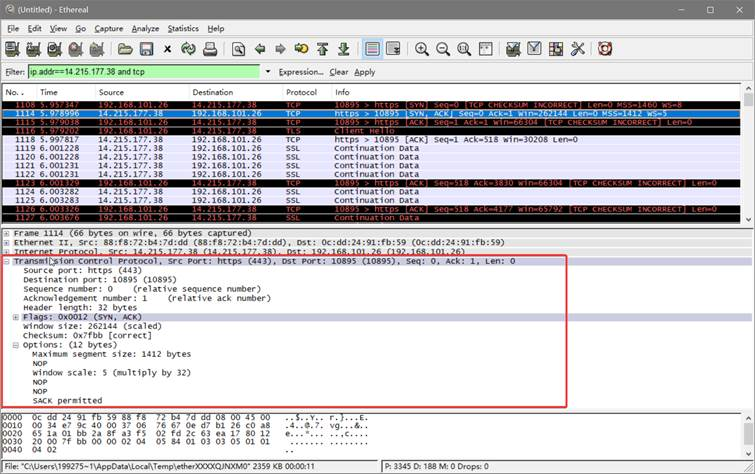
Task: Go forward in packet history
Action: 280,49
